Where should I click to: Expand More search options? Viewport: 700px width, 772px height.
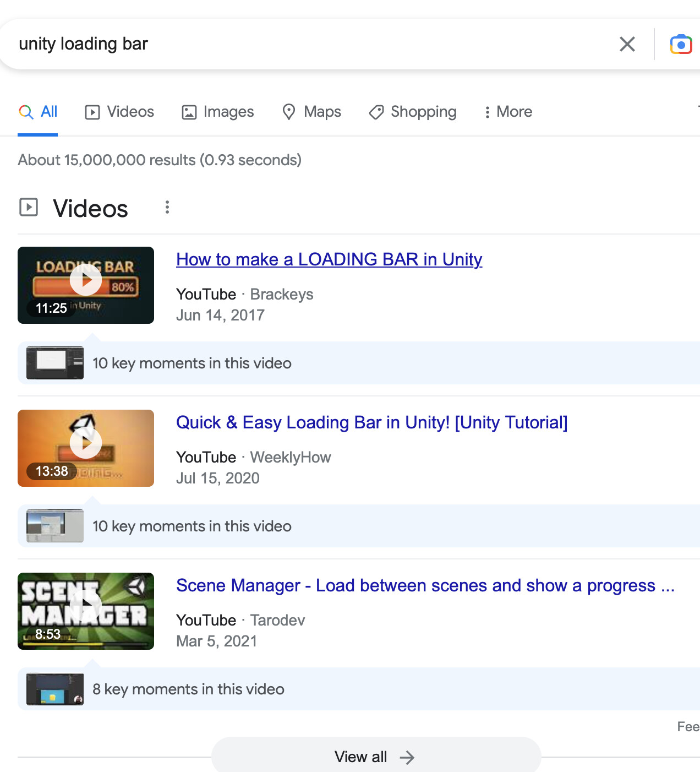(508, 112)
